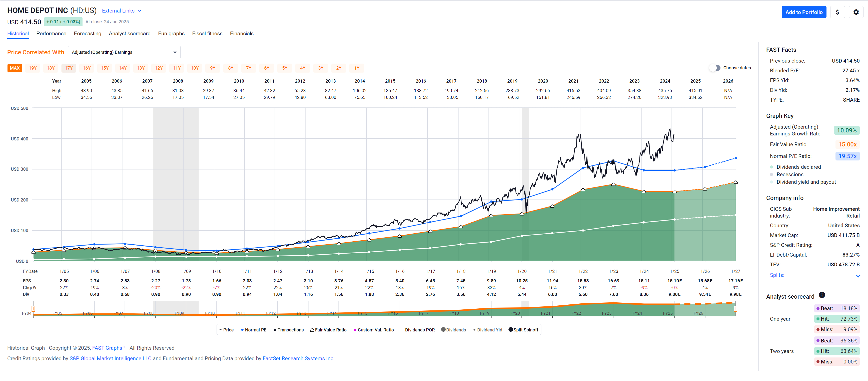Open Adjusted (Operating) Earnings dropdown
868x381 pixels.
tap(124, 52)
